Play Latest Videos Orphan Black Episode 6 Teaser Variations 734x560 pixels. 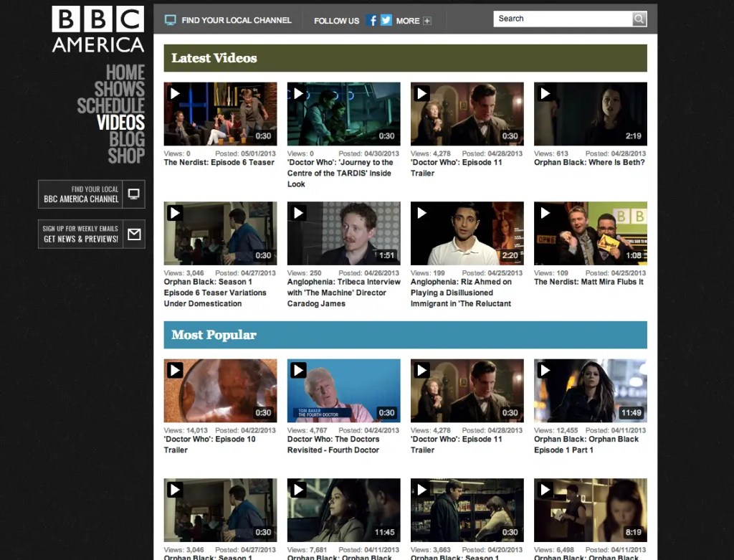click(175, 212)
